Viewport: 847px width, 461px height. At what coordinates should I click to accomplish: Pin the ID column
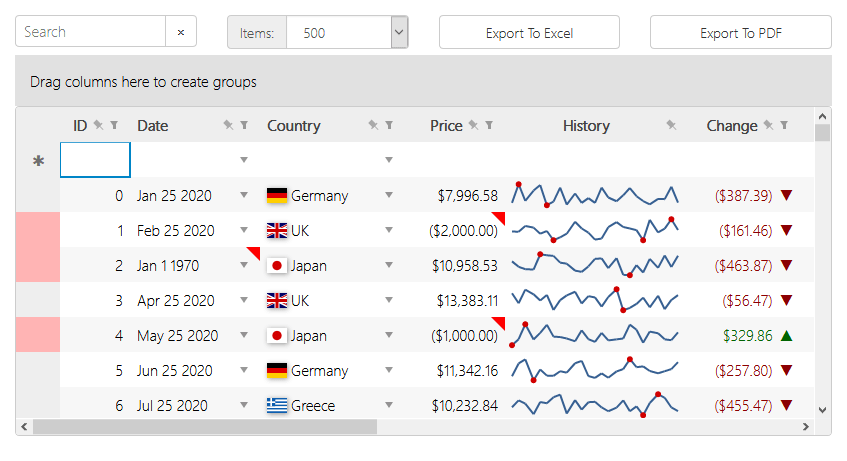pyautogui.click(x=98, y=125)
